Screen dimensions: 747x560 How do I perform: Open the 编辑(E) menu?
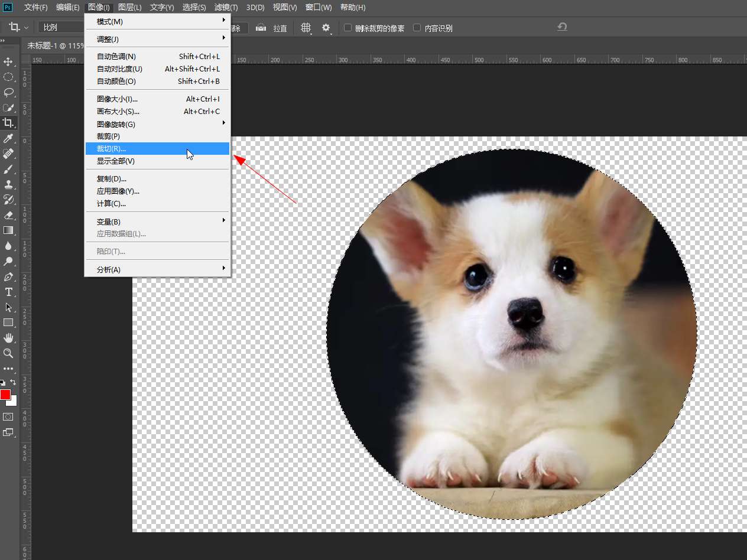(68, 7)
